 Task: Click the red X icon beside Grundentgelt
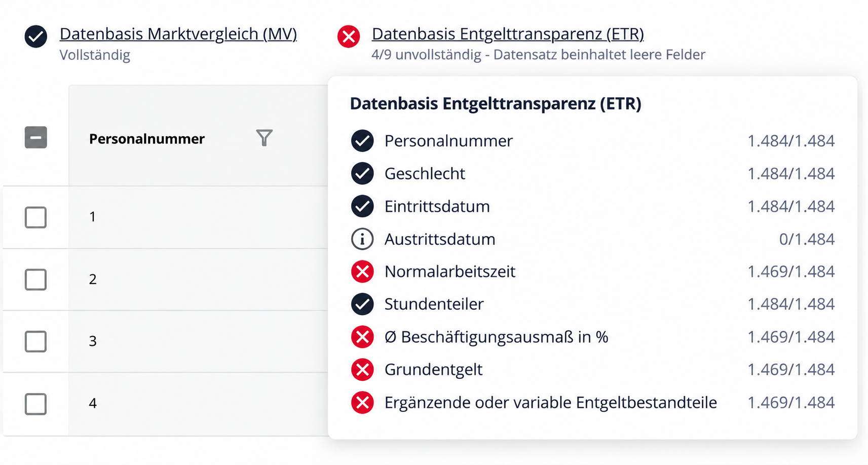pyautogui.click(x=362, y=370)
